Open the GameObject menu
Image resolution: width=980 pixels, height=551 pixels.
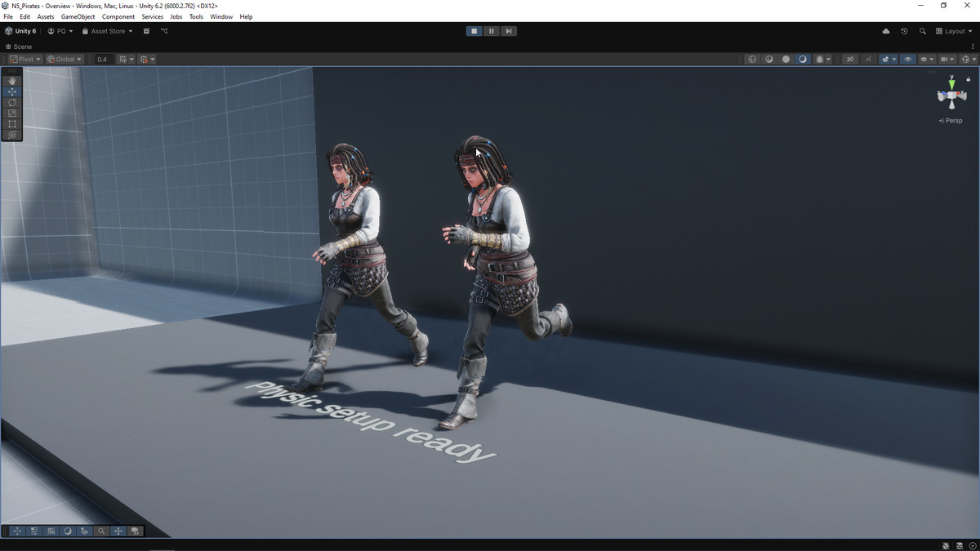pos(78,16)
